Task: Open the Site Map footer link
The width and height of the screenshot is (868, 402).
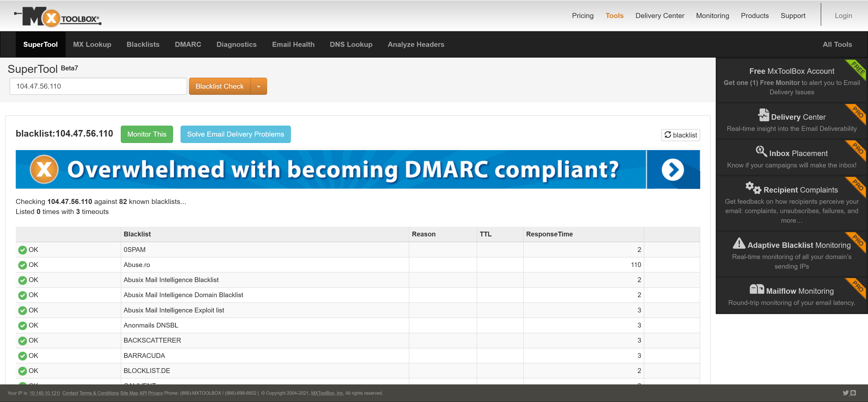Action: [x=129, y=393]
